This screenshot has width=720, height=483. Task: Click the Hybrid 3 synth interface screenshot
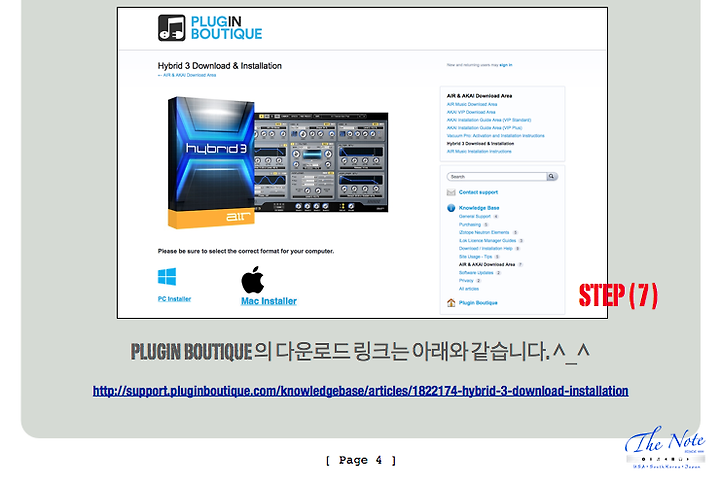tap(321, 162)
